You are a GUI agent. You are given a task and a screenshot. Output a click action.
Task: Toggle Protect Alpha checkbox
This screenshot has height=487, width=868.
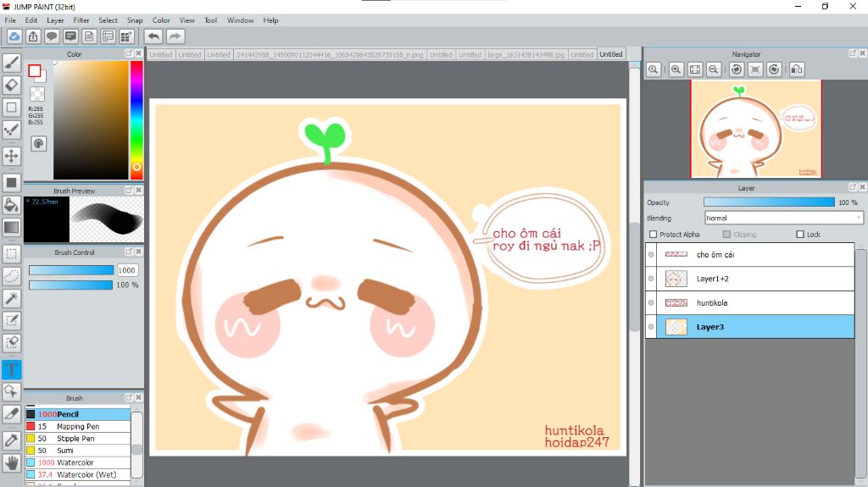[x=654, y=234]
